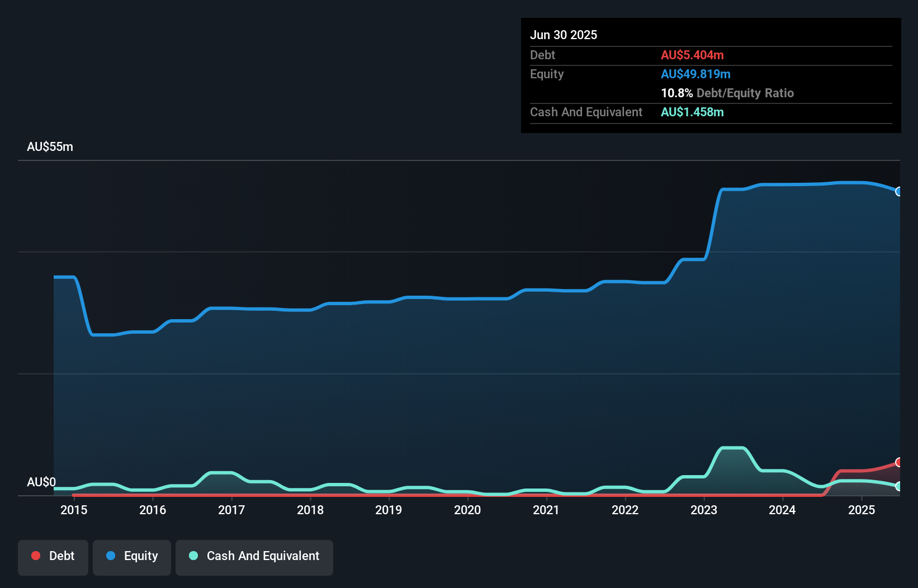
Task: Toggle the Equity series visibility
Action: click(x=132, y=556)
